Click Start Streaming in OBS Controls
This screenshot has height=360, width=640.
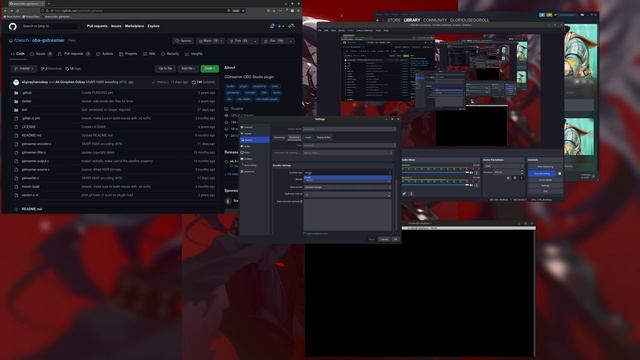coord(545,167)
